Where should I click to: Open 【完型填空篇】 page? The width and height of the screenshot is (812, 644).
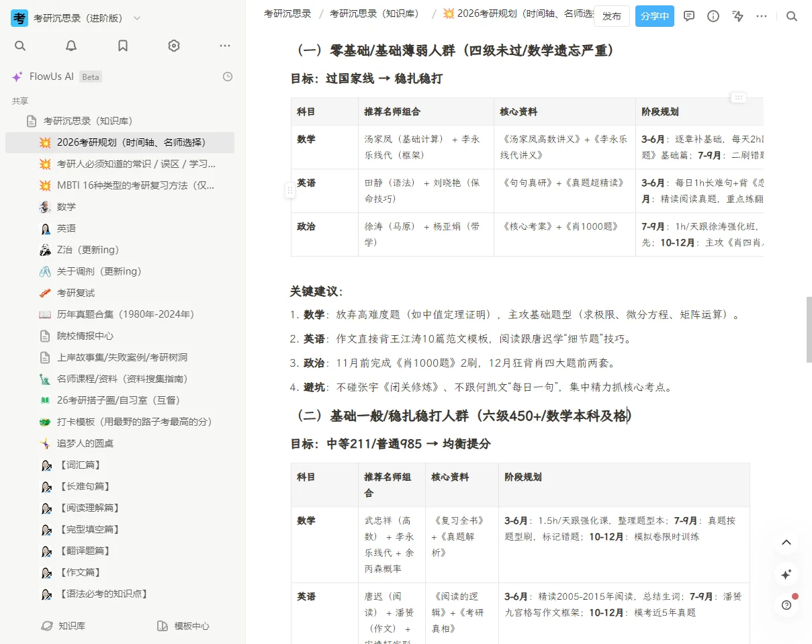120,529
